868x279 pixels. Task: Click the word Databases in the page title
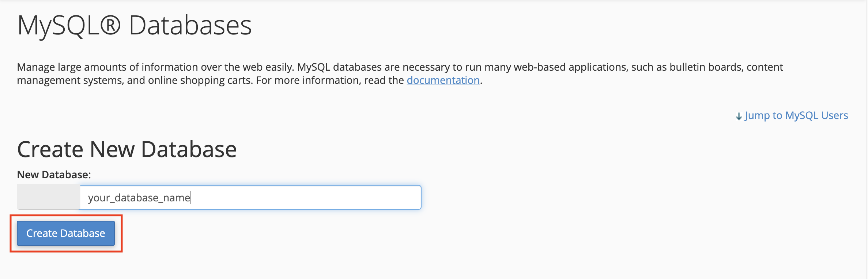(190, 25)
